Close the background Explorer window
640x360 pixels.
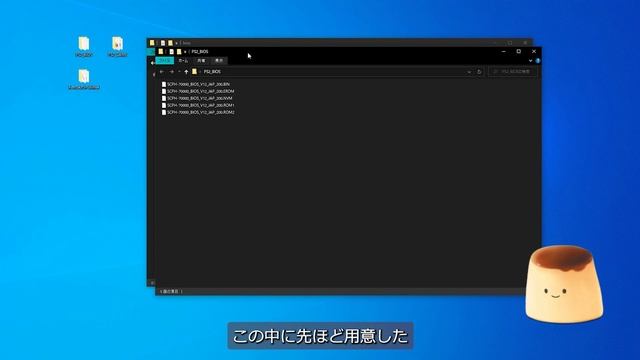pyautogui.click(x=525, y=42)
